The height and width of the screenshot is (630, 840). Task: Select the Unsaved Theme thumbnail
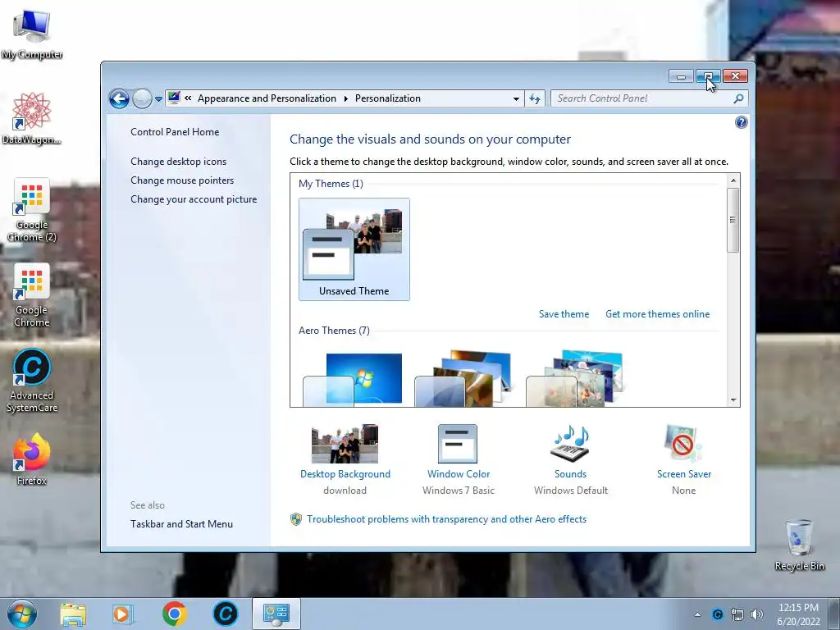(x=354, y=249)
